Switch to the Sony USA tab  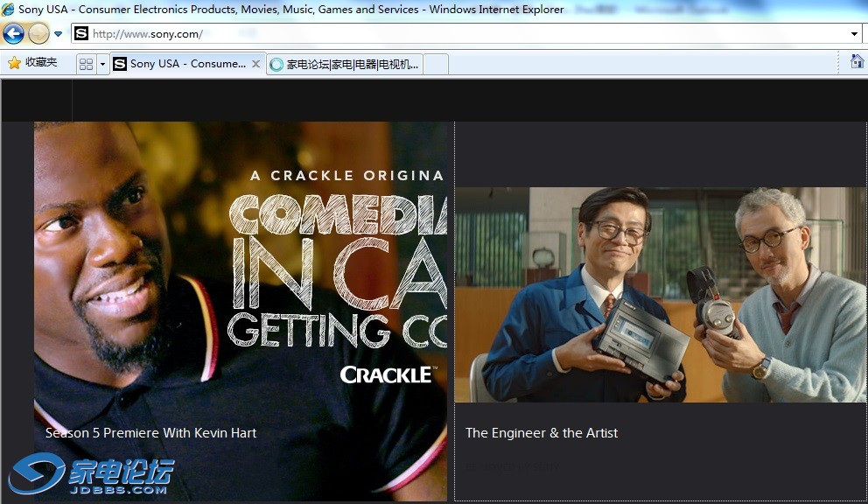pos(185,64)
